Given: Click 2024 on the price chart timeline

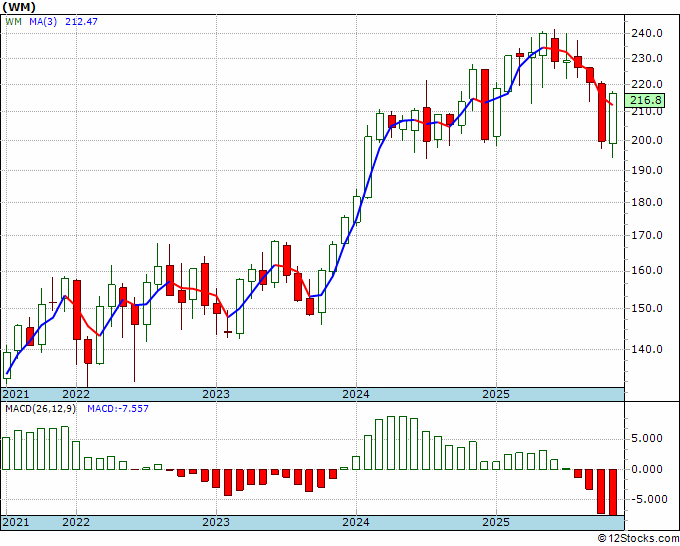Looking at the screenshot, I should tap(356, 394).
